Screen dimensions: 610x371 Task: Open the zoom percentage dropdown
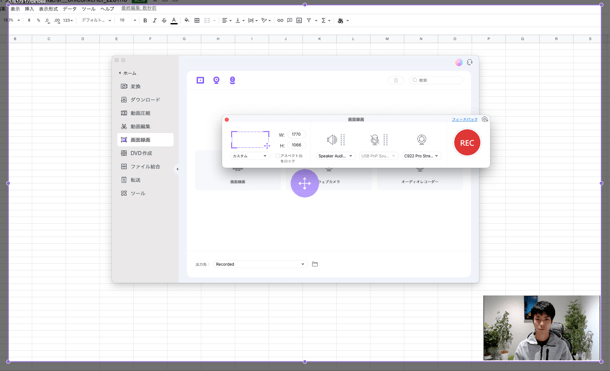pyautogui.click(x=12, y=20)
